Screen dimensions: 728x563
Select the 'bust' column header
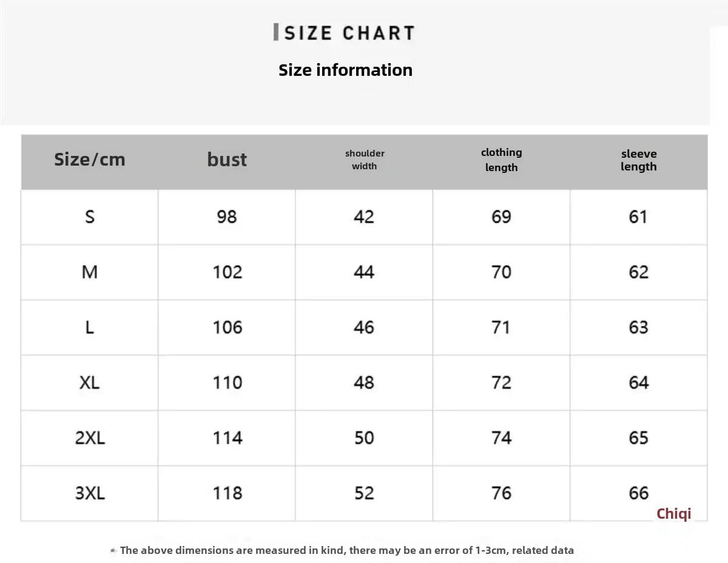click(x=227, y=160)
